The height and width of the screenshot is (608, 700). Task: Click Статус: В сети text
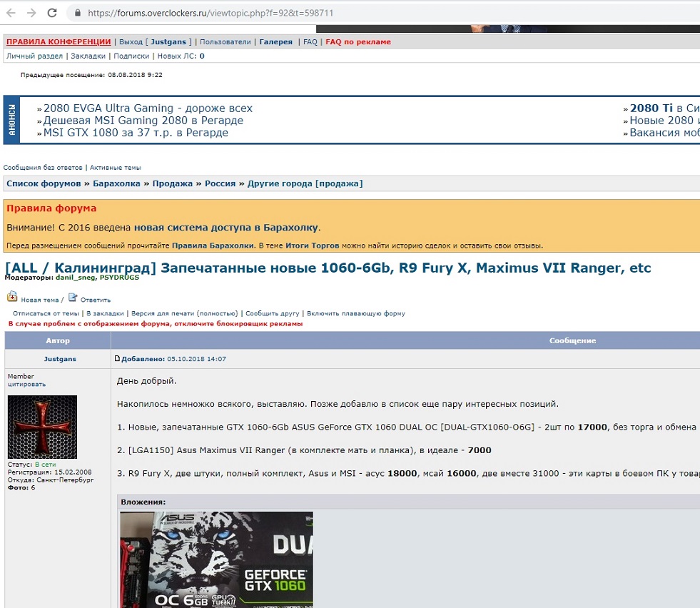click(x=31, y=465)
